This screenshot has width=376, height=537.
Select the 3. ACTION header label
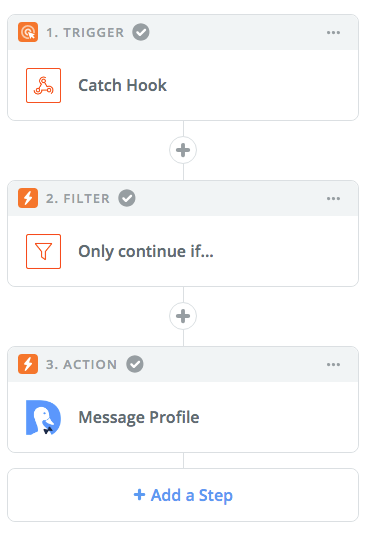82,364
